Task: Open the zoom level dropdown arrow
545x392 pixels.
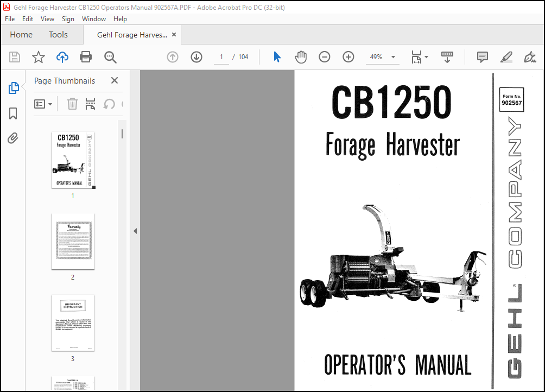Action: click(x=393, y=57)
